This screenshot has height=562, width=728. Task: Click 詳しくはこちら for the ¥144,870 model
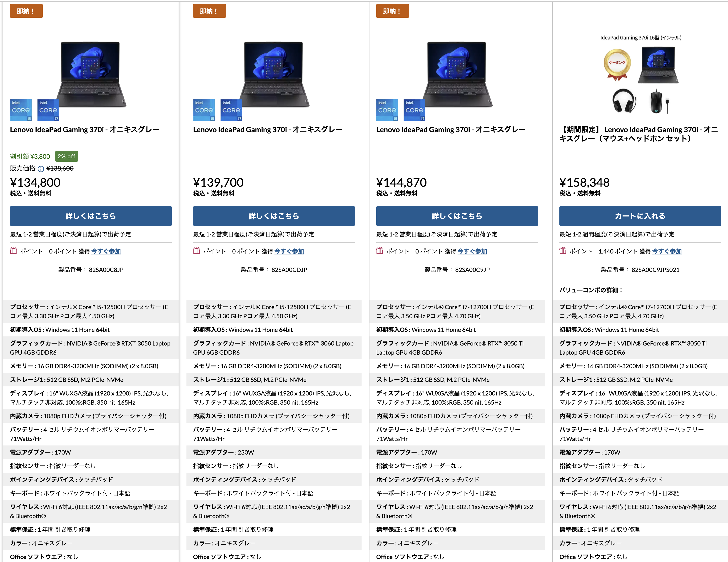coord(457,216)
